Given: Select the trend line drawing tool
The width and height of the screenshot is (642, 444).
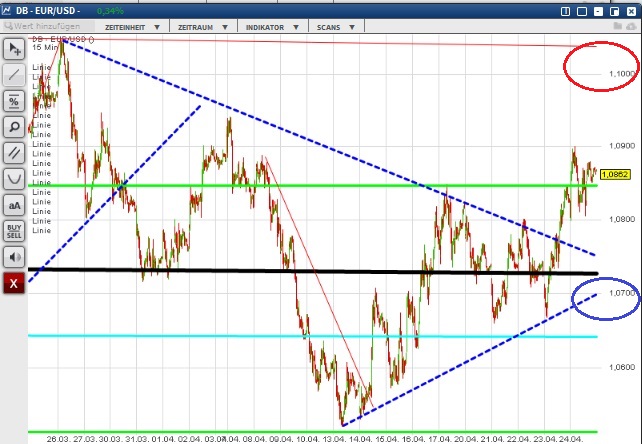Looking at the screenshot, I should [x=14, y=75].
